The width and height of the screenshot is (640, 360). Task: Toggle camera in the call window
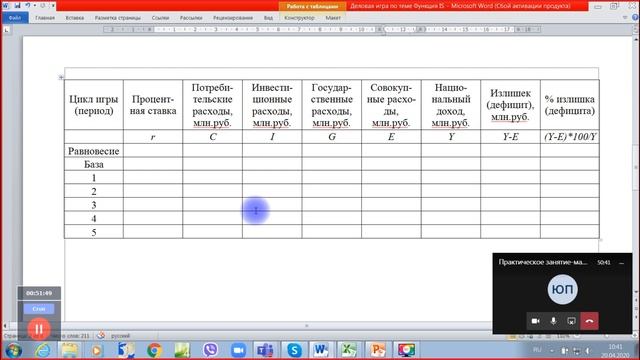pyautogui.click(x=536, y=321)
